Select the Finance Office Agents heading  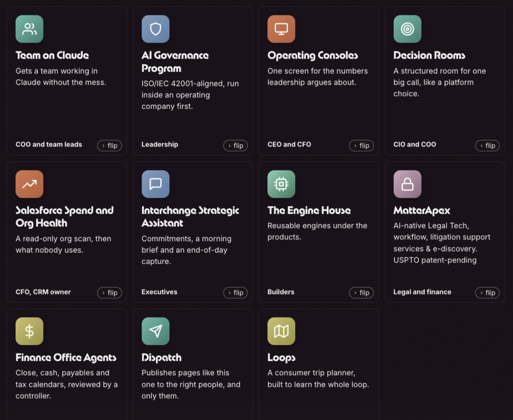pyautogui.click(x=66, y=357)
